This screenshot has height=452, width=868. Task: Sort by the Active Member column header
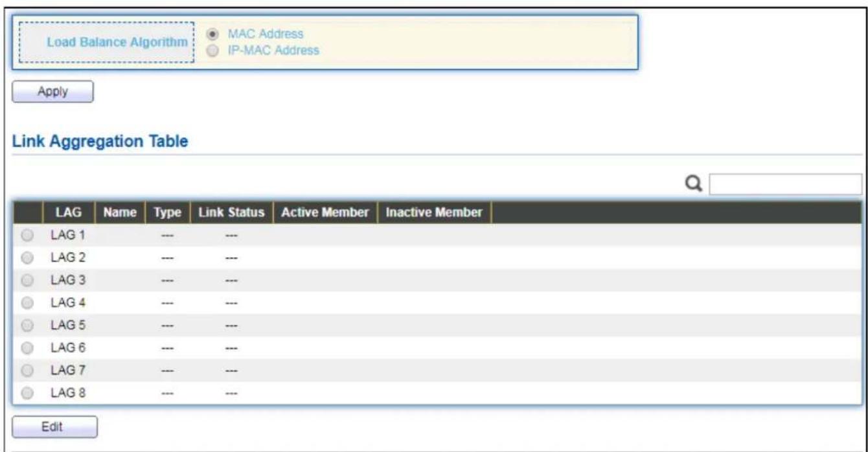coord(325,212)
